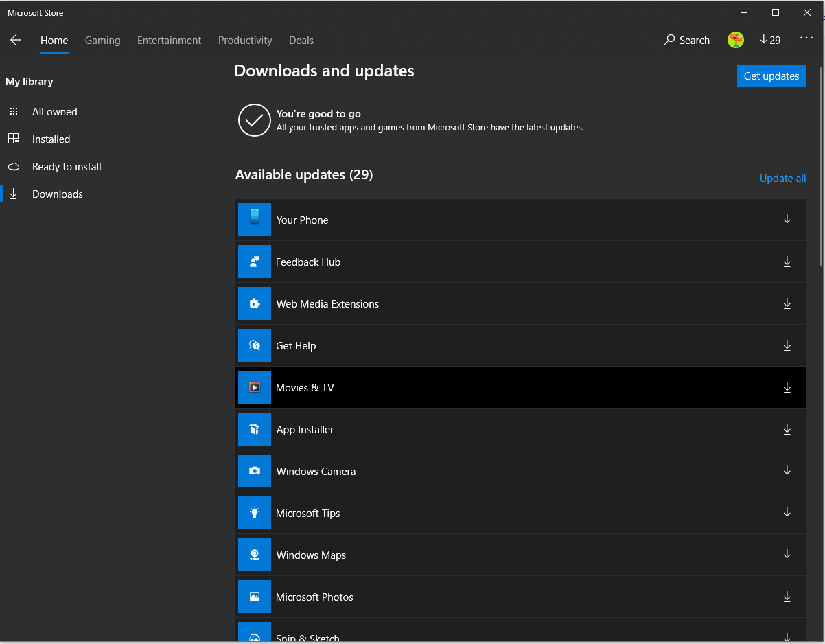Click the Feedback Hub app icon
This screenshot has width=825, height=644.
255,262
